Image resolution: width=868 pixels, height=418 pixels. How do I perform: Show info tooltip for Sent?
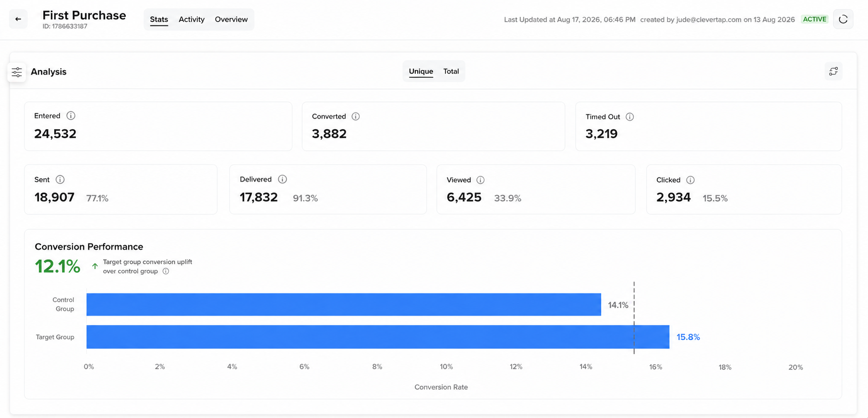[60, 179]
